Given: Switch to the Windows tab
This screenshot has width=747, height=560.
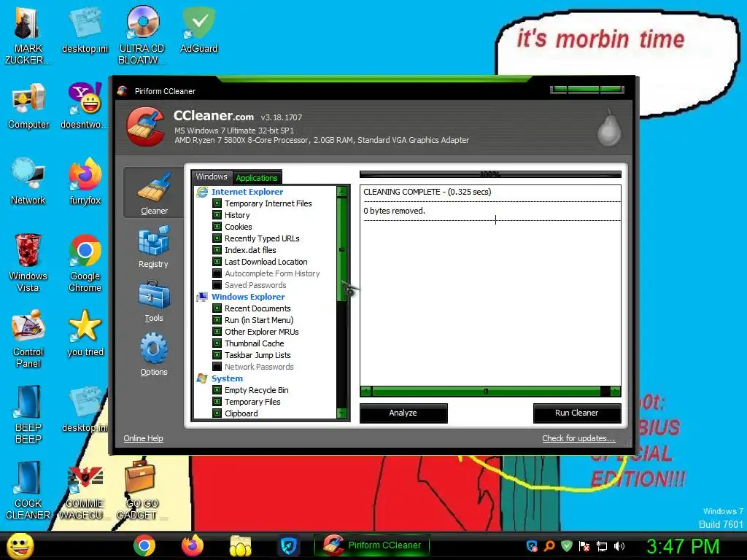Looking at the screenshot, I should tap(212, 177).
